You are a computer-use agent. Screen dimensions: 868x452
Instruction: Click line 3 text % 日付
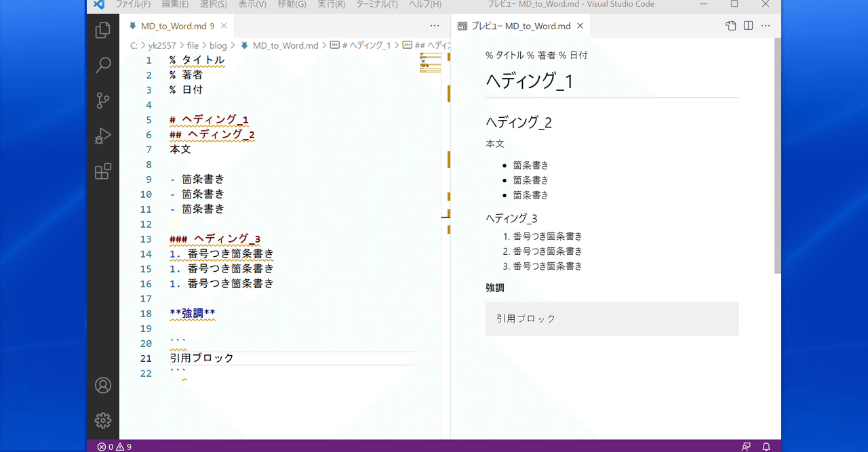tap(186, 90)
